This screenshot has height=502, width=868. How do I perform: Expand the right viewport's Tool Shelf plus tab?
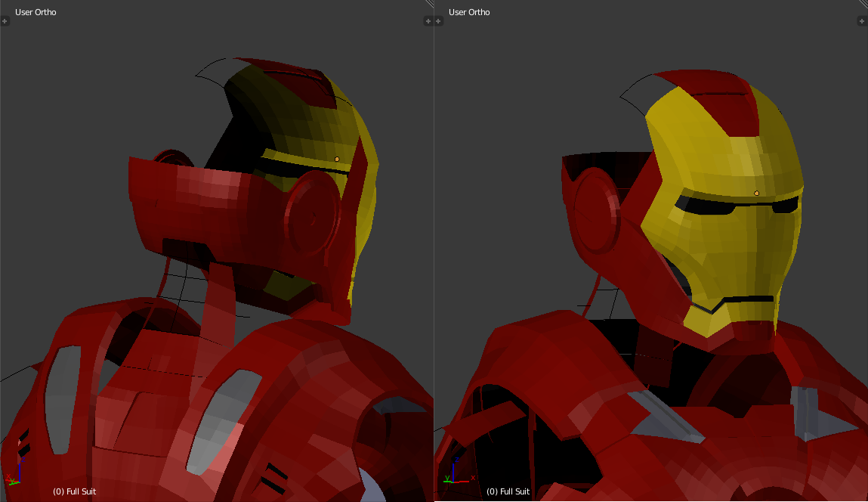click(438, 21)
